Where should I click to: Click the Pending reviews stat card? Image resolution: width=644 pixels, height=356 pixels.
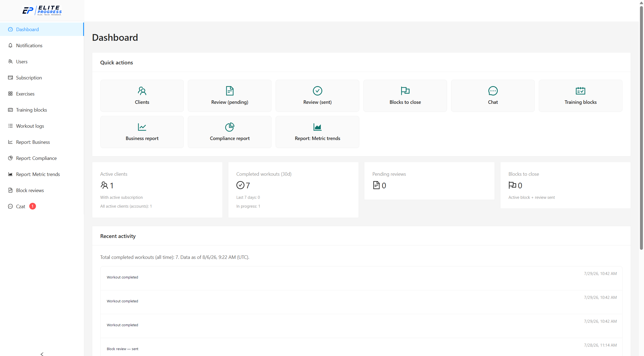pos(429,181)
